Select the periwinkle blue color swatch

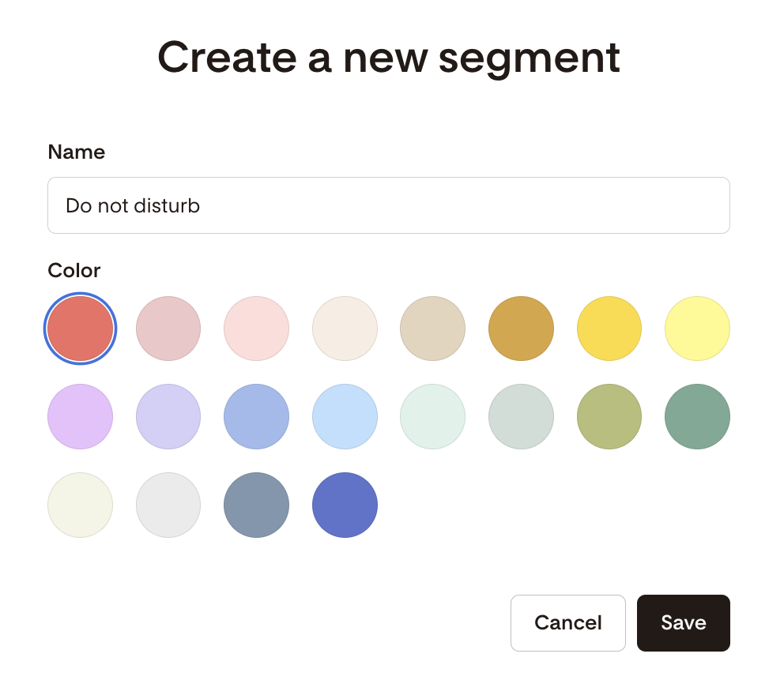click(257, 416)
